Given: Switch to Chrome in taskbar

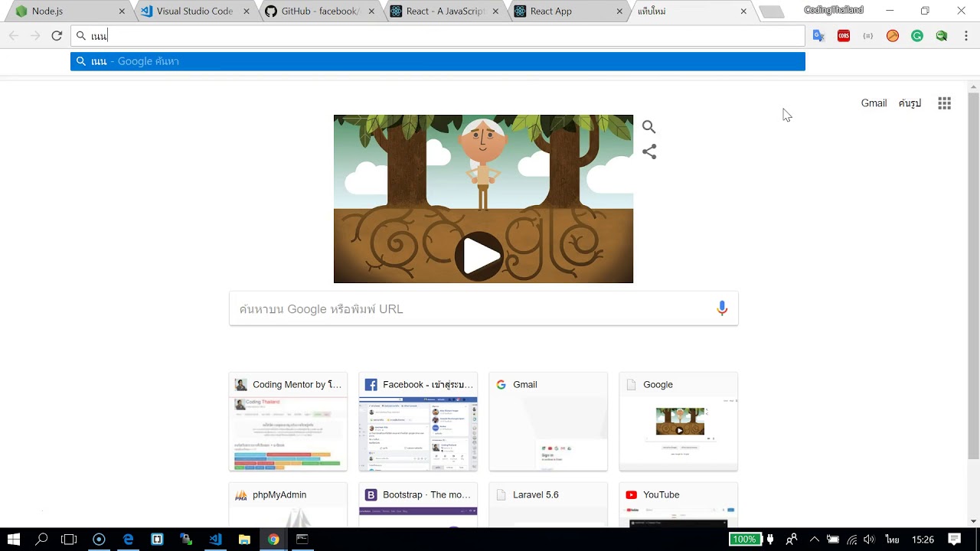Looking at the screenshot, I should [273, 540].
